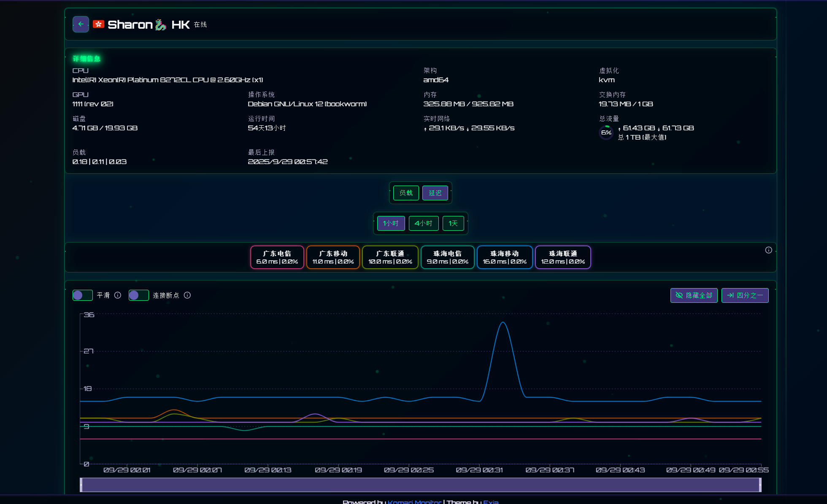Hide all series with 隐藏全部
Image resolution: width=827 pixels, height=504 pixels.
[694, 295]
